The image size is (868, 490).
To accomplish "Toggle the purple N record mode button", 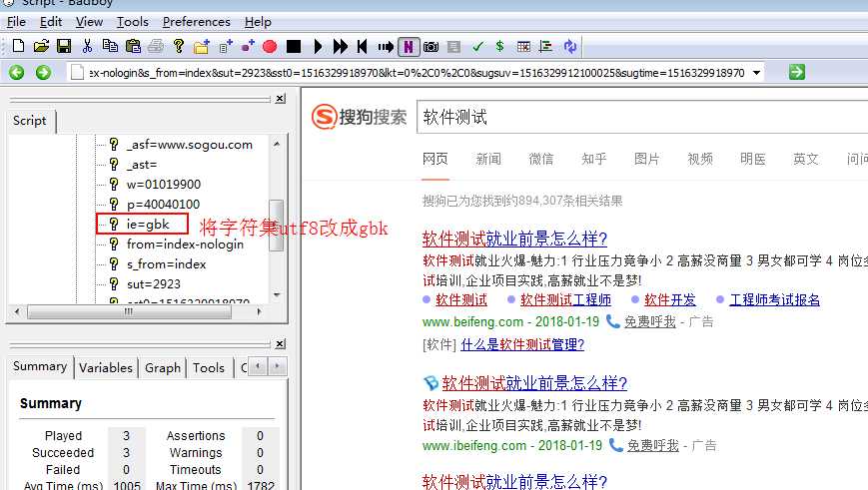I will tap(409, 47).
